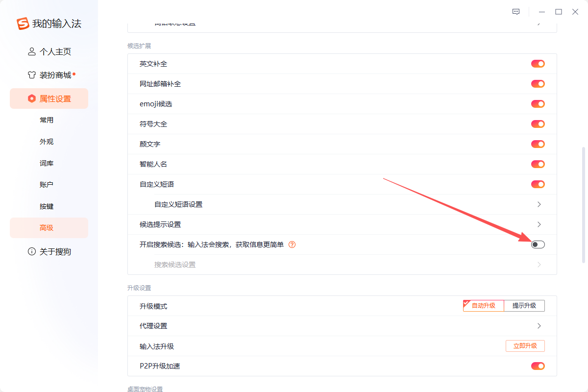
Task: Click the info icon for 关于搜狗
Action: [32, 251]
